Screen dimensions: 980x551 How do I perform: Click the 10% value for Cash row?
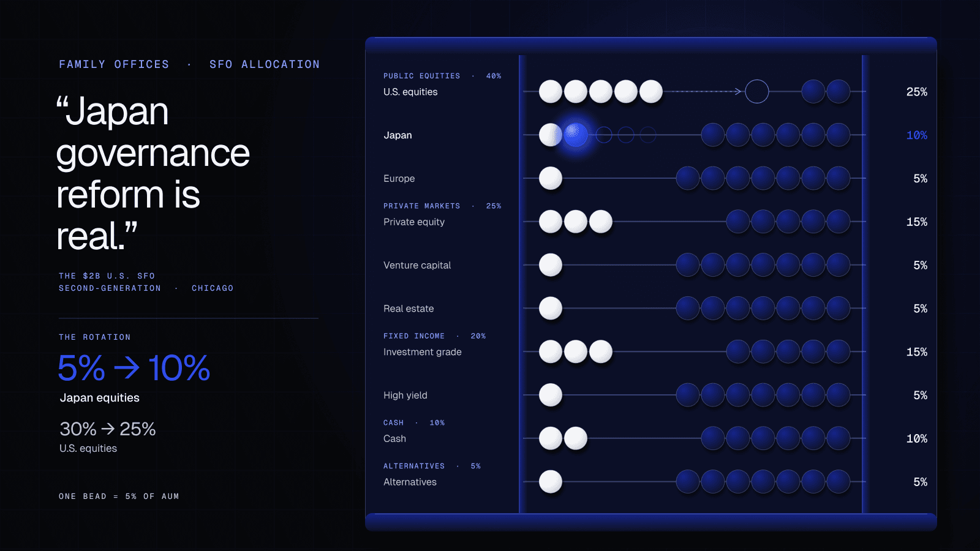pos(917,439)
